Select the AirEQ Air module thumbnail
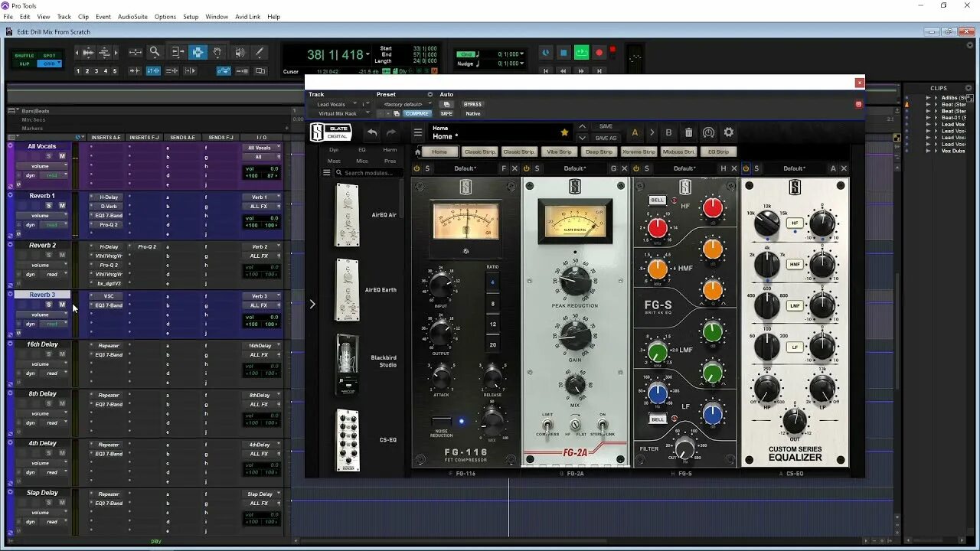Image resolution: width=980 pixels, height=551 pixels. click(347, 215)
